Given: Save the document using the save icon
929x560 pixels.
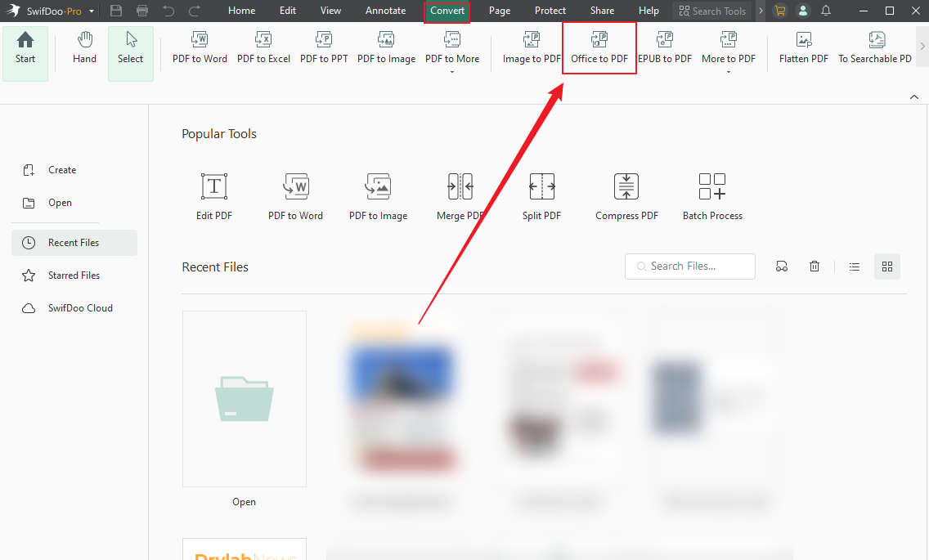Looking at the screenshot, I should click(114, 11).
